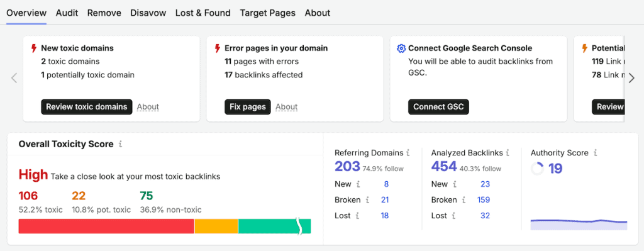644x251 pixels.
Task: Open the 203 Referring Domains total
Action: (347, 166)
